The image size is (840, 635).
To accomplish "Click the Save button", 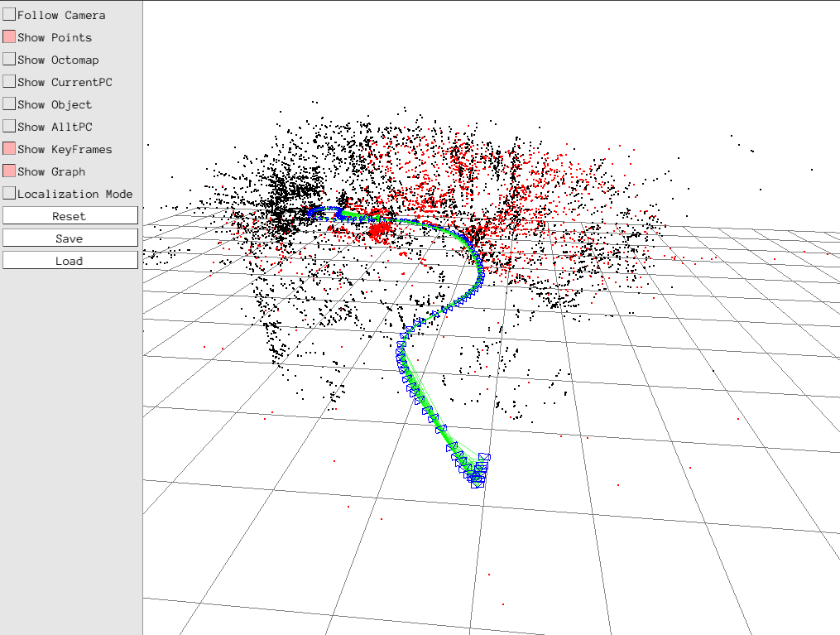I will point(70,238).
